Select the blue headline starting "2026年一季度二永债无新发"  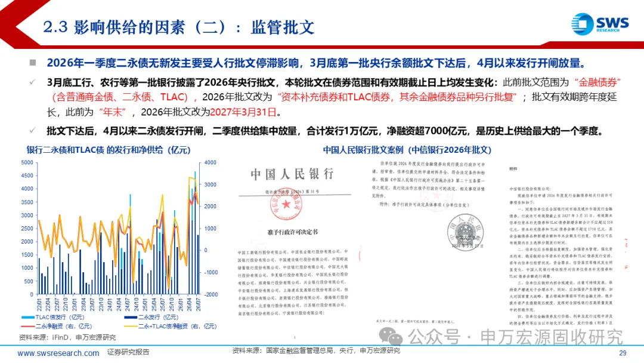(316, 63)
